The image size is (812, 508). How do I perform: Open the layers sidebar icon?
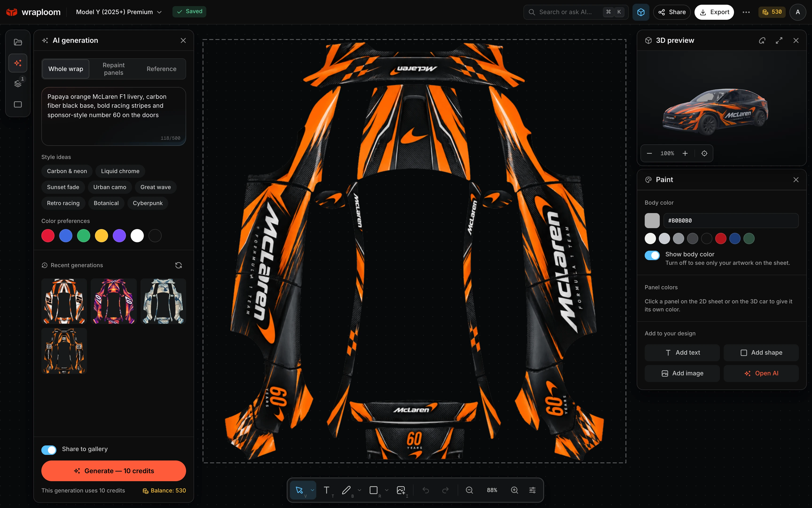18,84
